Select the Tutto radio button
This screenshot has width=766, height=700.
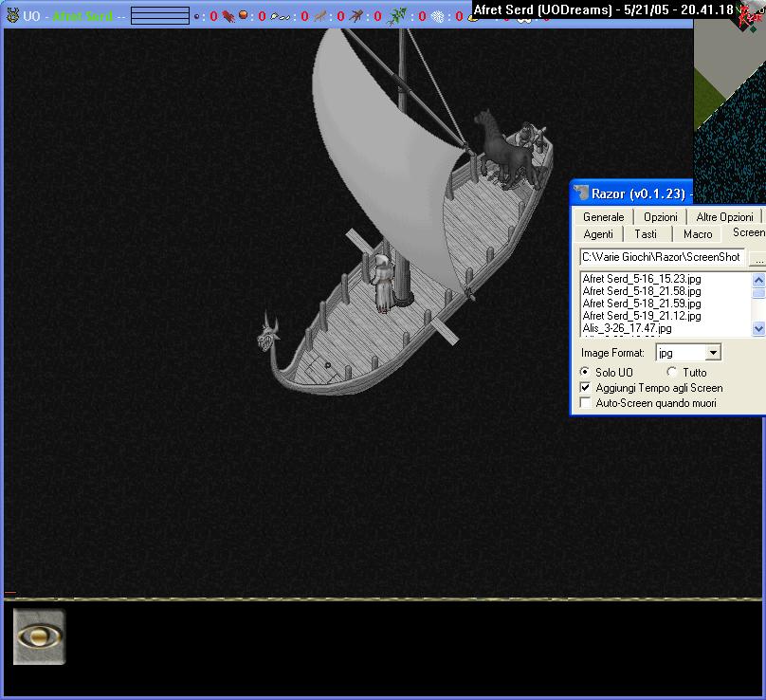tap(672, 372)
